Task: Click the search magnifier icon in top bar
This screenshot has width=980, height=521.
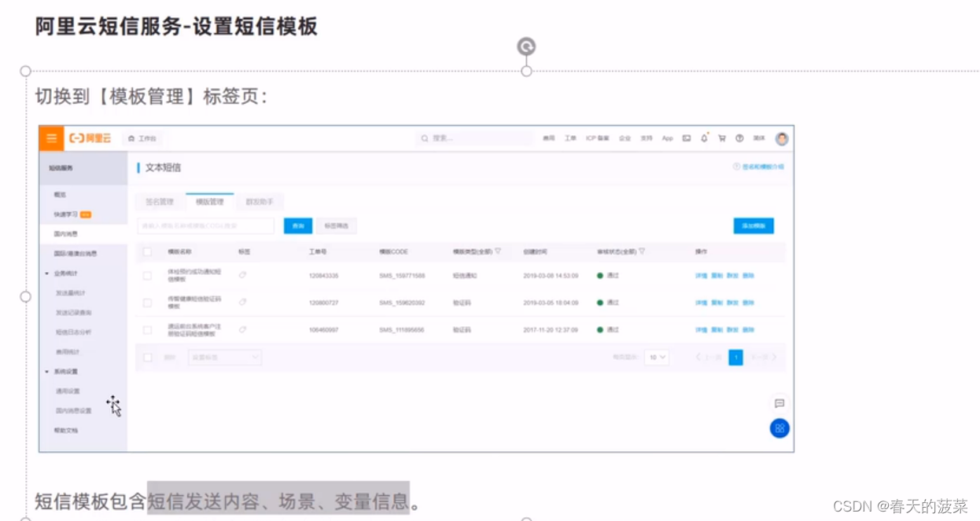Action: tap(425, 138)
